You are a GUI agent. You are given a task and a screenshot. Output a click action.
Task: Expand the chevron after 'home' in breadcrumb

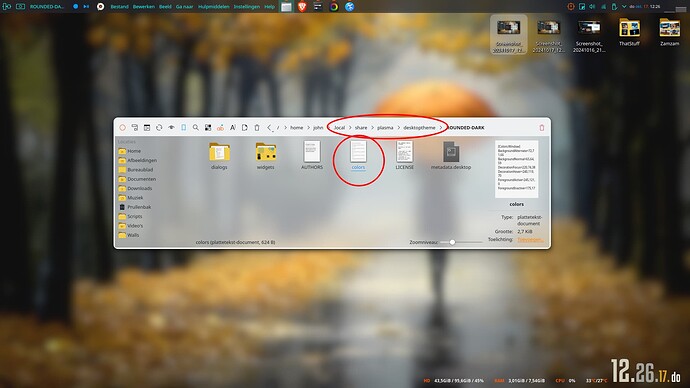[x=308, y=128]
